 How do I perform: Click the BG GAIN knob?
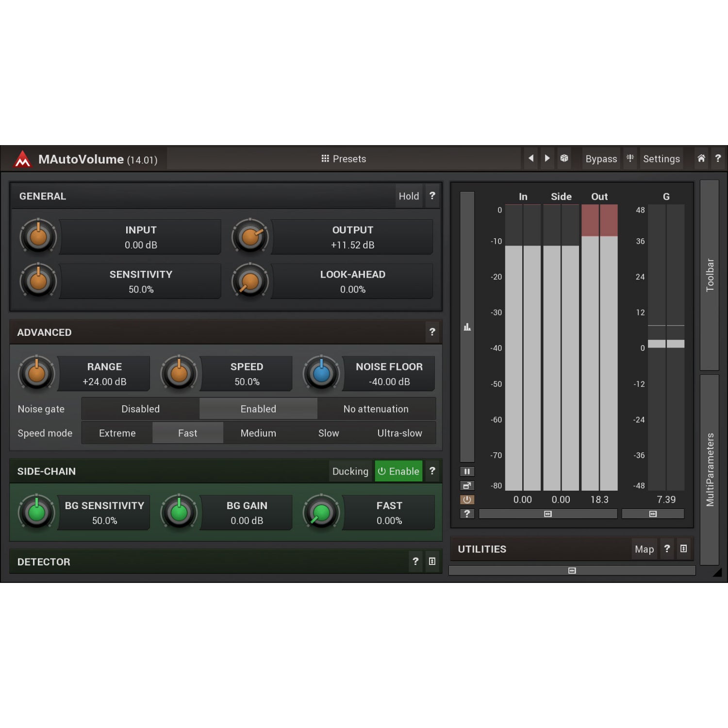click(179, 512)
